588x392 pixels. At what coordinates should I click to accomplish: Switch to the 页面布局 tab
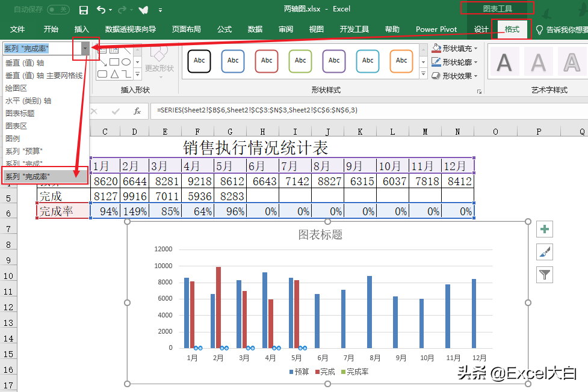[186, 29]
